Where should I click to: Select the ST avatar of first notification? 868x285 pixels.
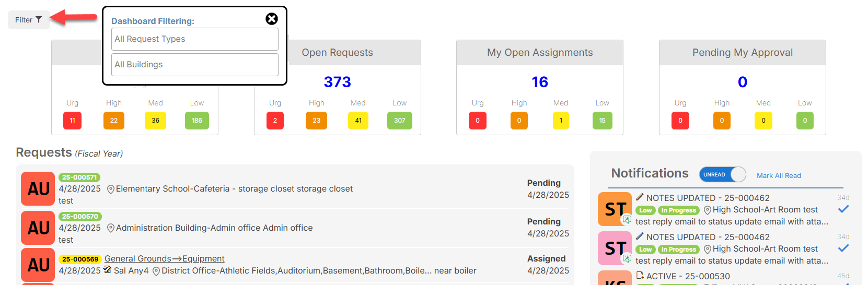tap(615, 209)
